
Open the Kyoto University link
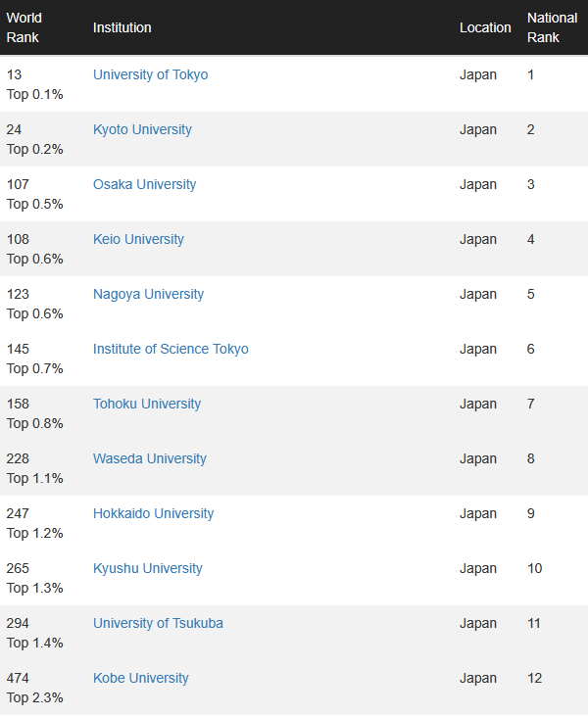tap(142, 129)
